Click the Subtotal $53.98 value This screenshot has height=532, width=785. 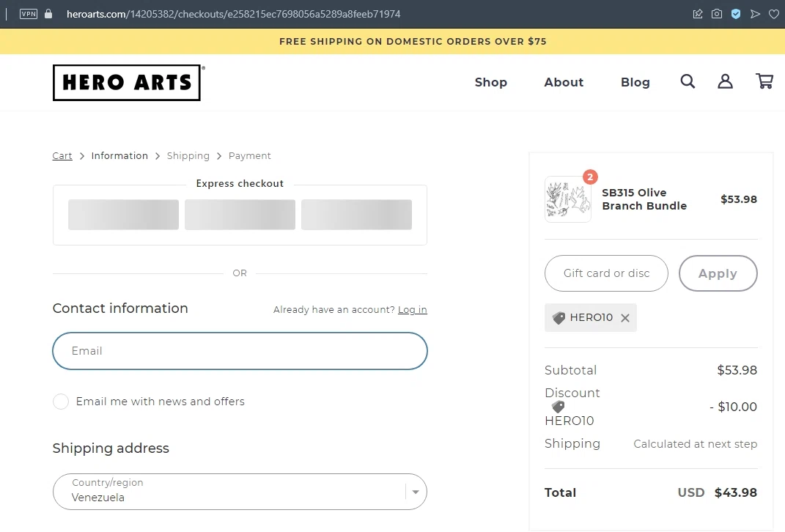pos(737,370)
